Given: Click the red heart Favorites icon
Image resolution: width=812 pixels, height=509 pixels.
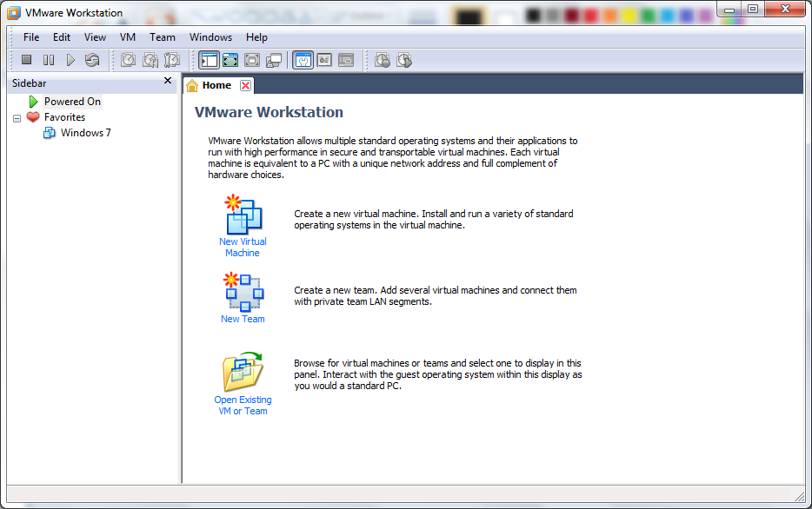Looking at the screenshot, I should [33, 117].
